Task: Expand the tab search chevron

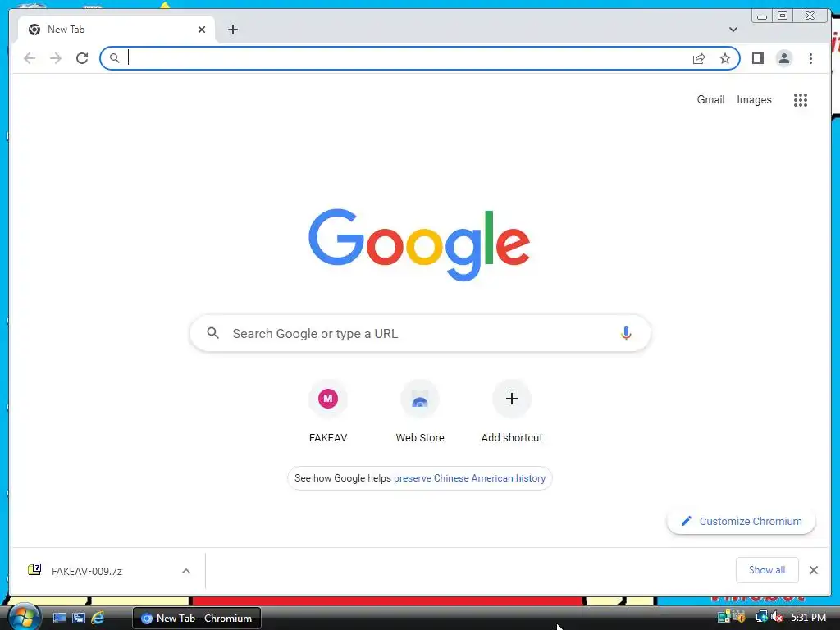Action: (733, 30)
